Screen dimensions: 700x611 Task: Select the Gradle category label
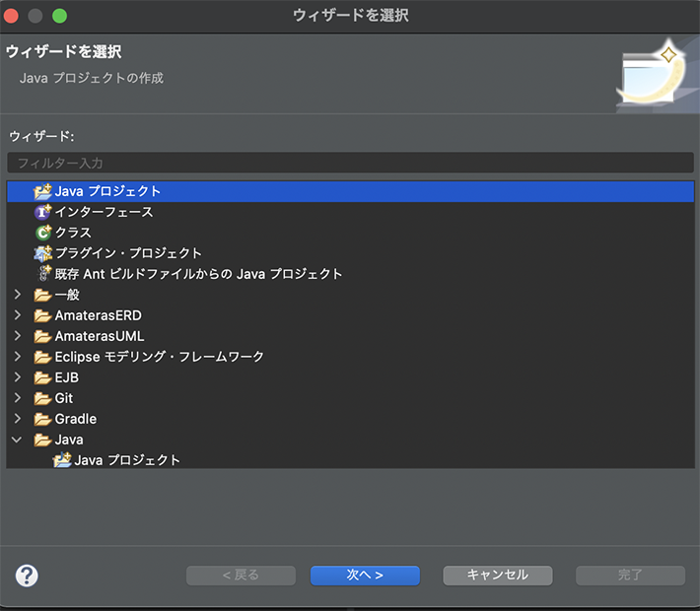(x=76, y=419)
